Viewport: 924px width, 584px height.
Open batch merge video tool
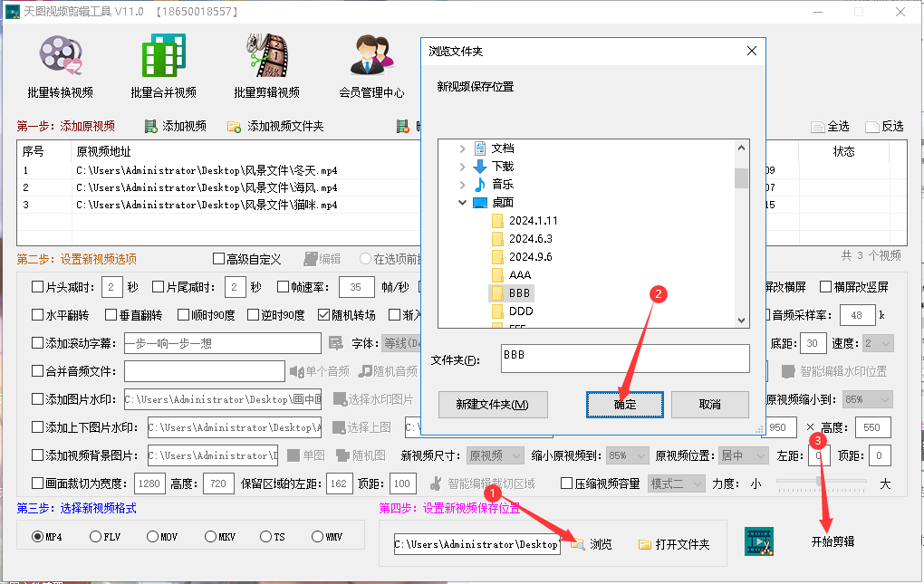pos(163,65)
